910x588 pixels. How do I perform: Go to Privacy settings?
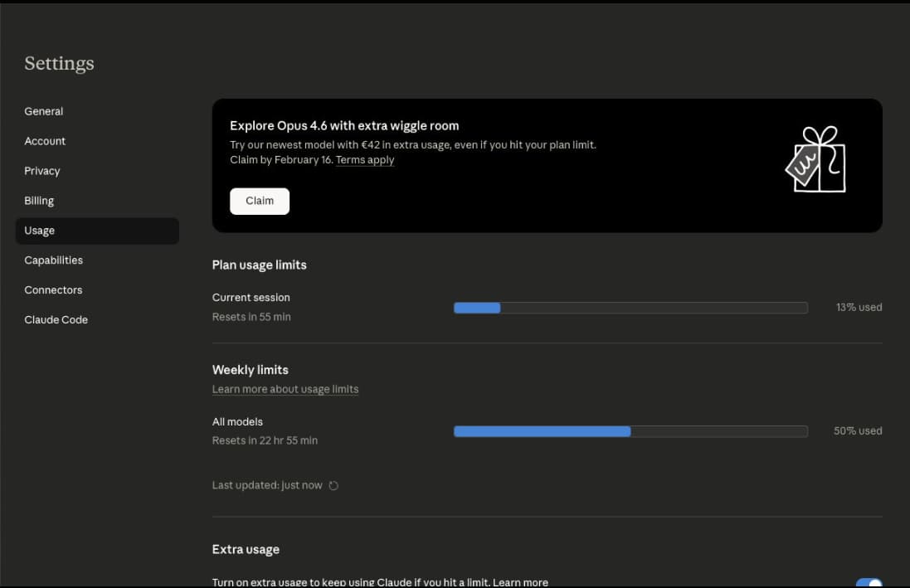point(41,171)
